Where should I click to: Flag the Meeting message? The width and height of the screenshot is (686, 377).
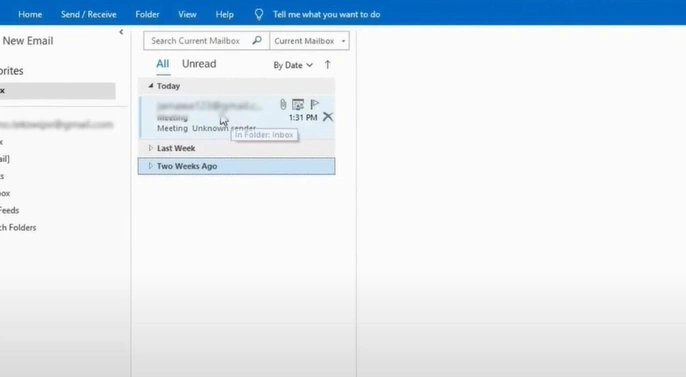(315, 104)
